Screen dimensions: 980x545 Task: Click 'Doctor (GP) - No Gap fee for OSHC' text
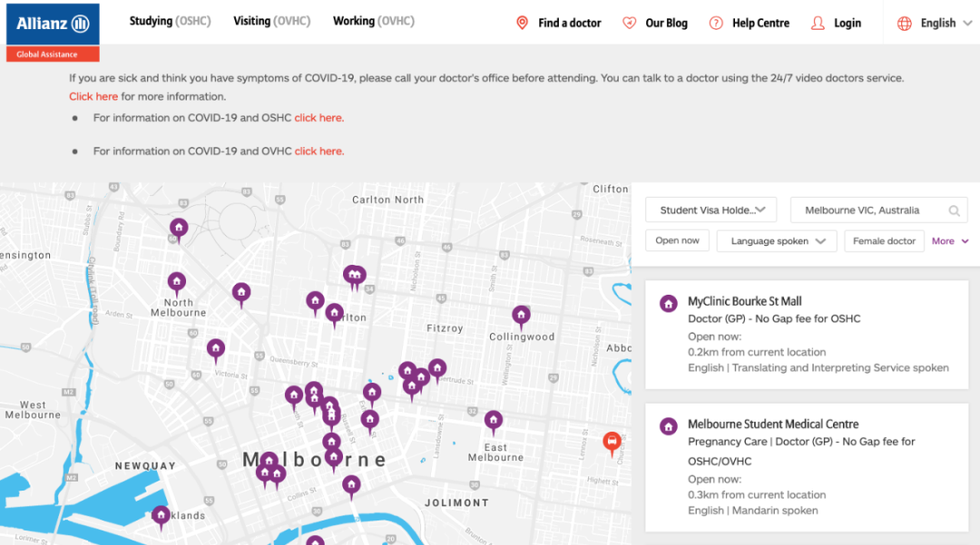[774, 318]
